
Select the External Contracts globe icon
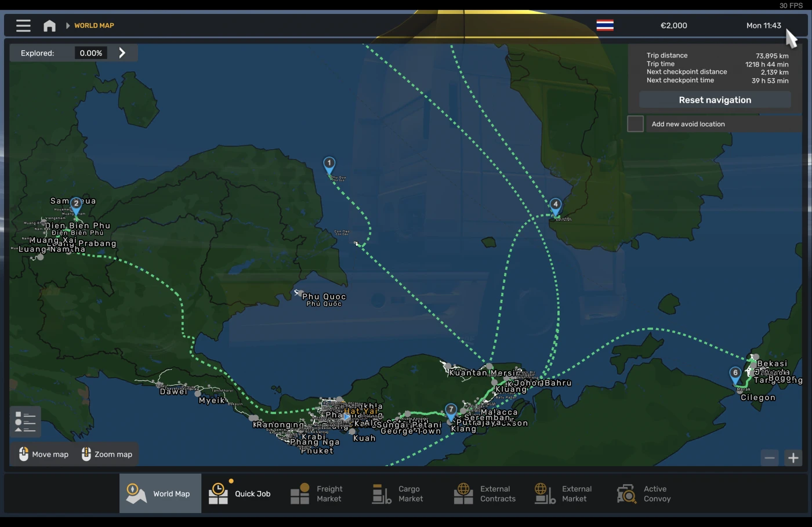pyautogui.click(x=463, y=492)
